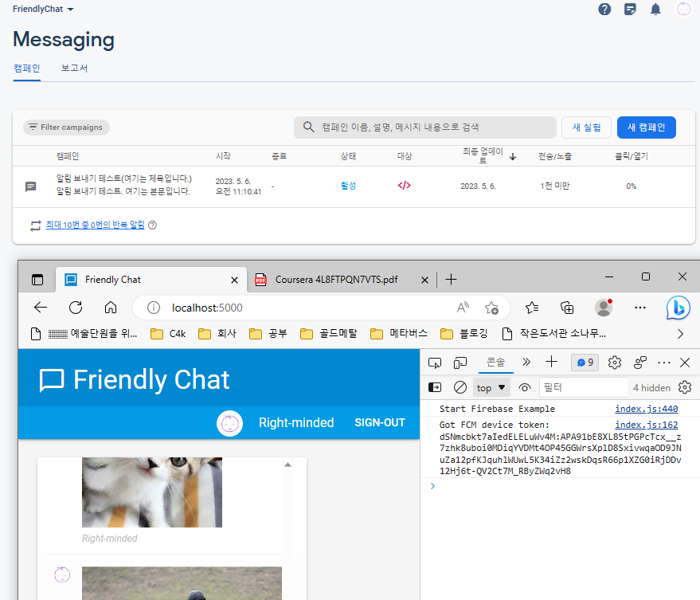Click the 새 캠페인 button
The width and height of the screenshot is (700, 600).
[x=647, y=127]
